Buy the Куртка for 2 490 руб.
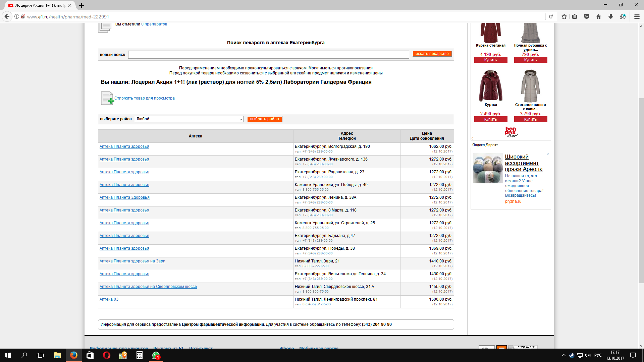644x362 pixels. (x=490, y=119)
